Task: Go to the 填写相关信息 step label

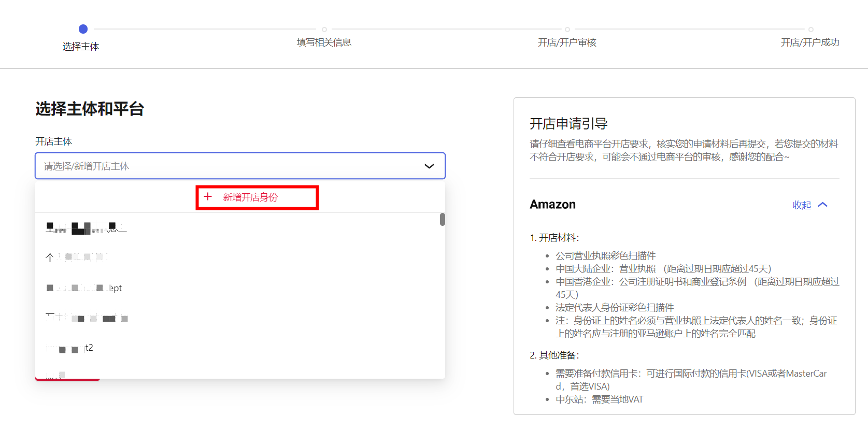Action: [324, 42]
